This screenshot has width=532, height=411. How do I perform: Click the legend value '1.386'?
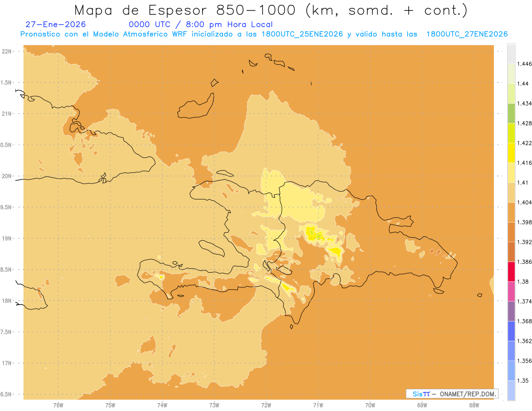[x=524, y=262]
